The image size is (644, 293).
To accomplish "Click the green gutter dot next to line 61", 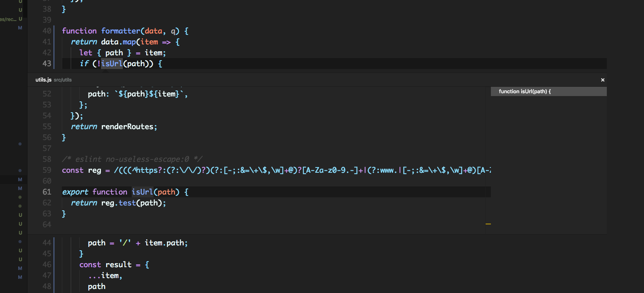I will click(x=20, y=197).
